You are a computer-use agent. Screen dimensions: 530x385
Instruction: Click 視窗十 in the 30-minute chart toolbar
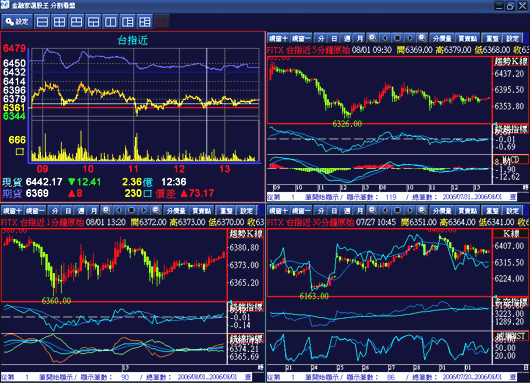(278, 211)
